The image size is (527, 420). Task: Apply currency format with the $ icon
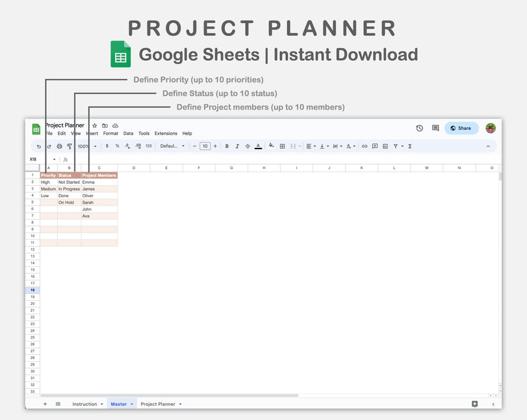(x=108, y=146)
